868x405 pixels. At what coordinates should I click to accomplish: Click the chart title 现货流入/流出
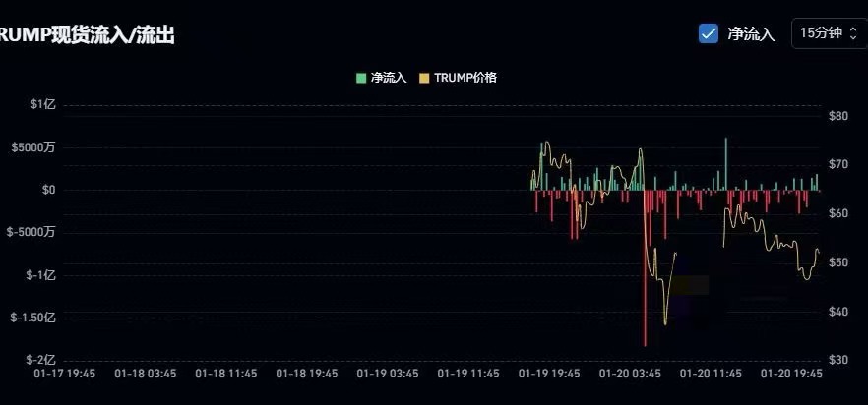pos(113,34)
